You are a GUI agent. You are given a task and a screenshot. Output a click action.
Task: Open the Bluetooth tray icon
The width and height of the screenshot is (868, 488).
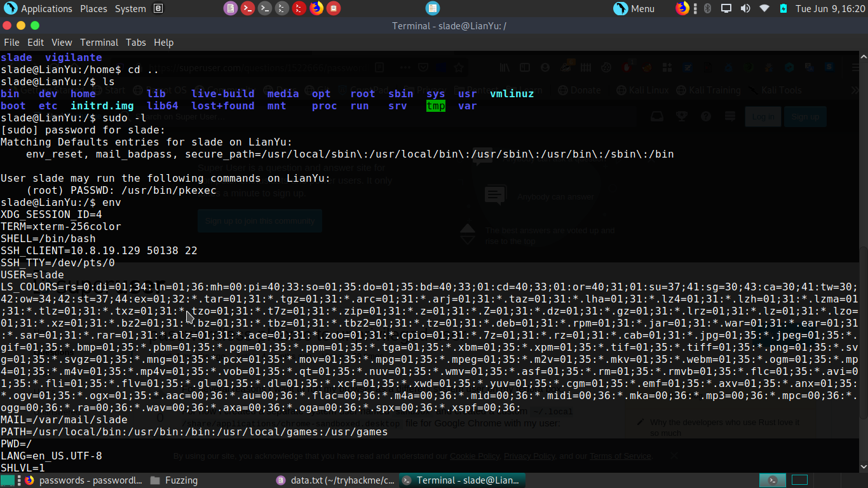(x=706, y=8)
